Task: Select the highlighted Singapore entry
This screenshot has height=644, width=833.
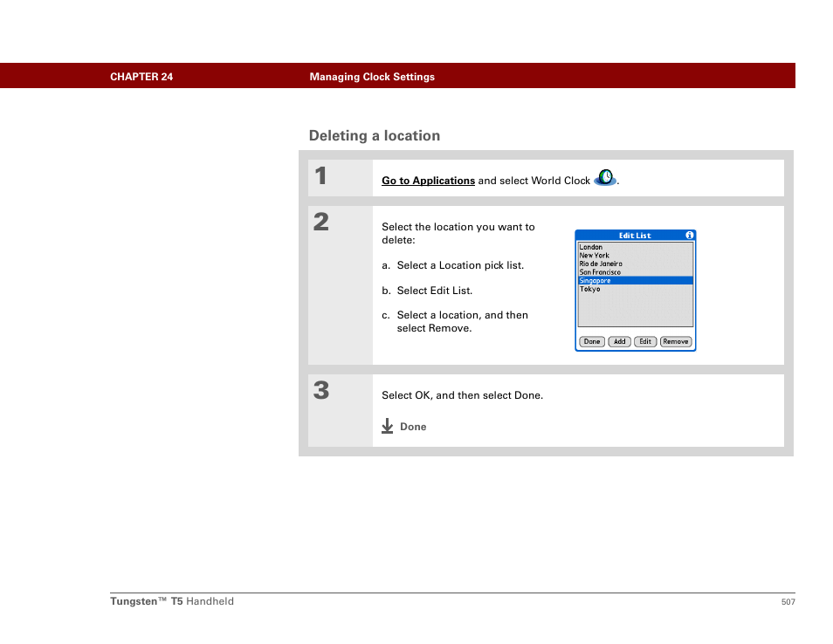Action: (636, 280)
